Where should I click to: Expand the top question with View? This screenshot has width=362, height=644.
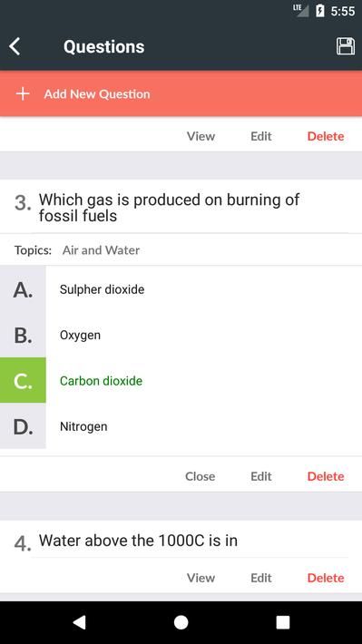pyautogui.click(x=201, y=136)
